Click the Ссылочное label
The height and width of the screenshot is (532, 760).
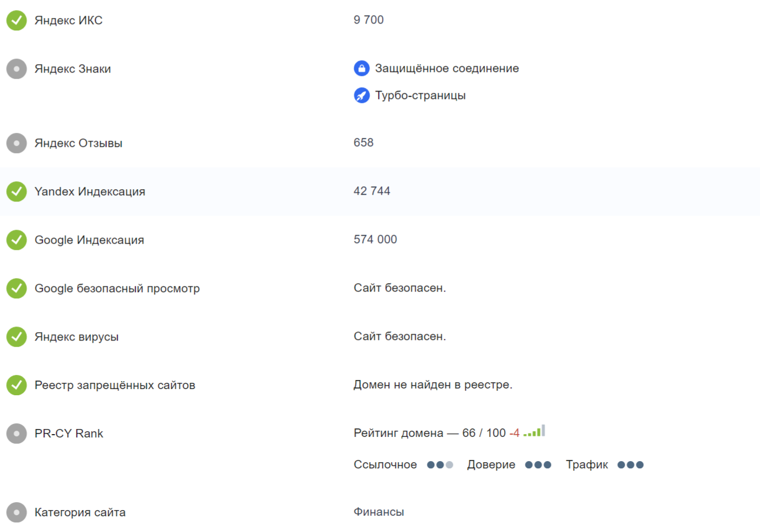(x=385, y=464)
